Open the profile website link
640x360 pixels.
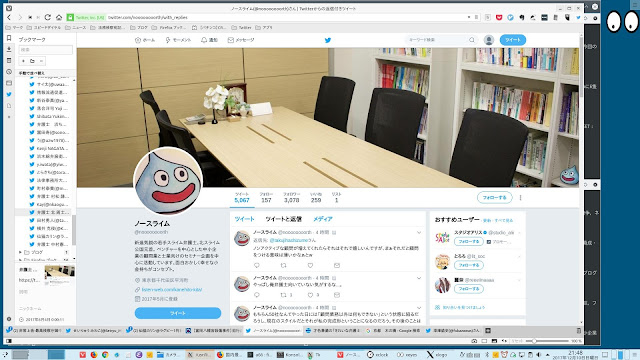tap(172, 289)
